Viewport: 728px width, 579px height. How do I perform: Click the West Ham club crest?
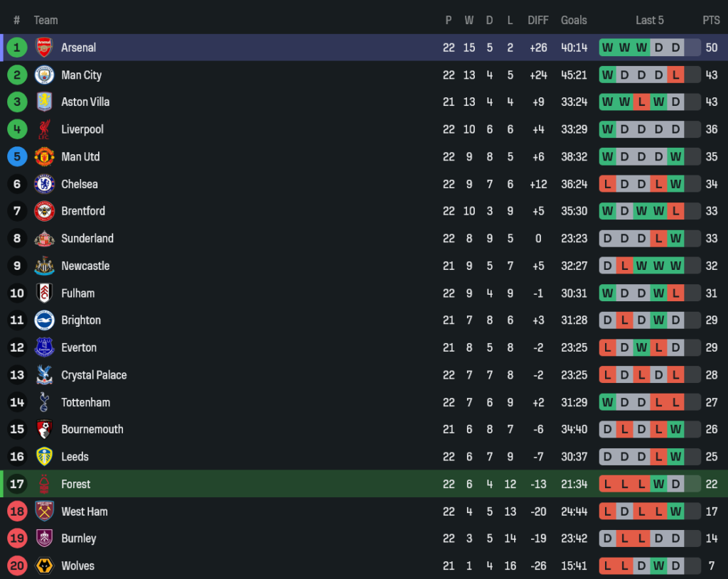(44, 511)
